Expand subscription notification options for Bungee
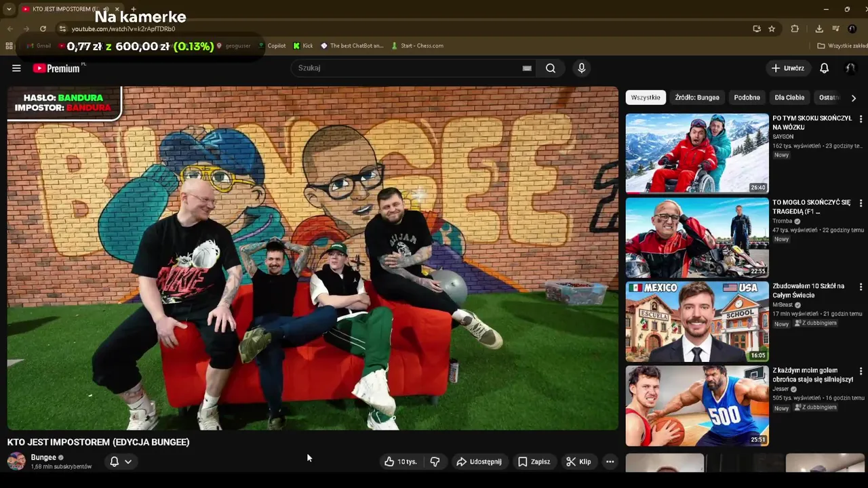Image resolution: width=868 pixels, height=488 pixels. click(x=121, y=462)
